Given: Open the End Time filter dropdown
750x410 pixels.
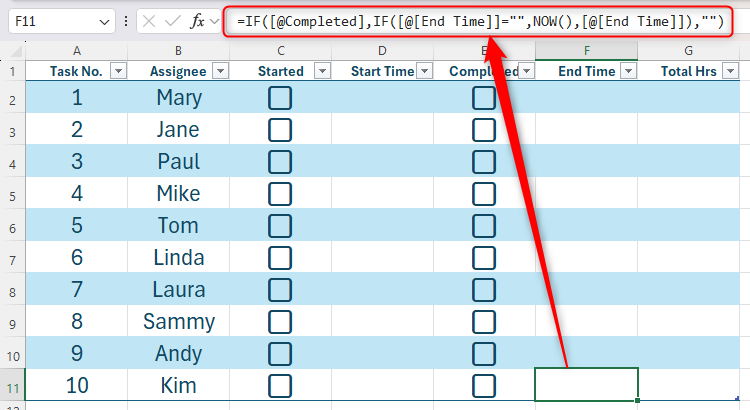Looking at the screenshot, I should tap(628, 70).
